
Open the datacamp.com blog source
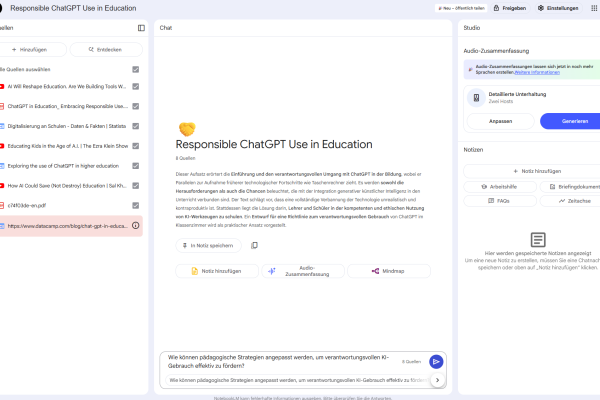point(67,226)
